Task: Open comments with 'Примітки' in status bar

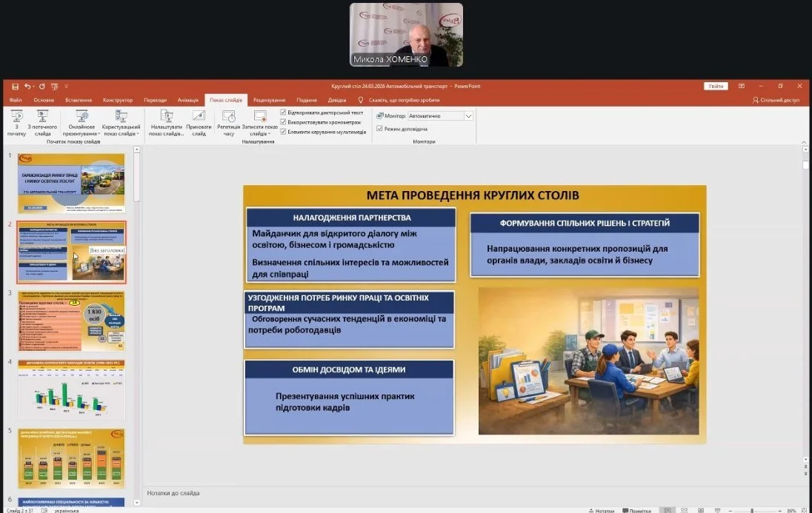Action: click(x=636, y=511)
